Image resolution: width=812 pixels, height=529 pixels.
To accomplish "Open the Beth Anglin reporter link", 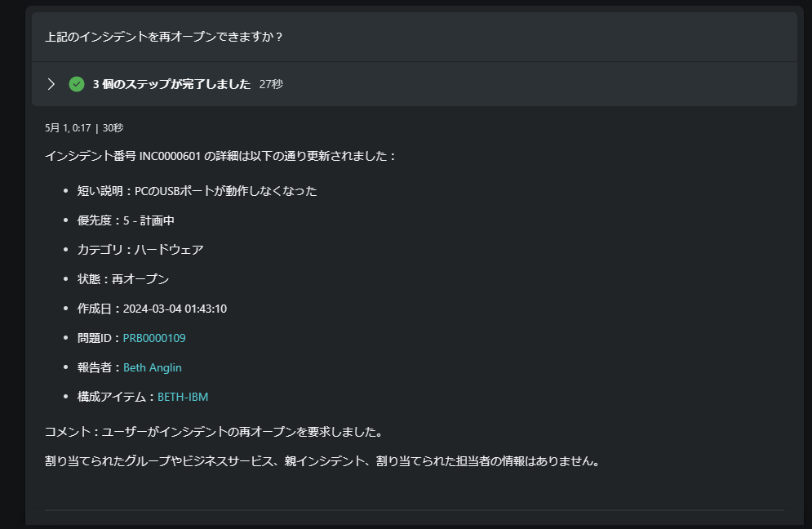I will tap(153, 367).
